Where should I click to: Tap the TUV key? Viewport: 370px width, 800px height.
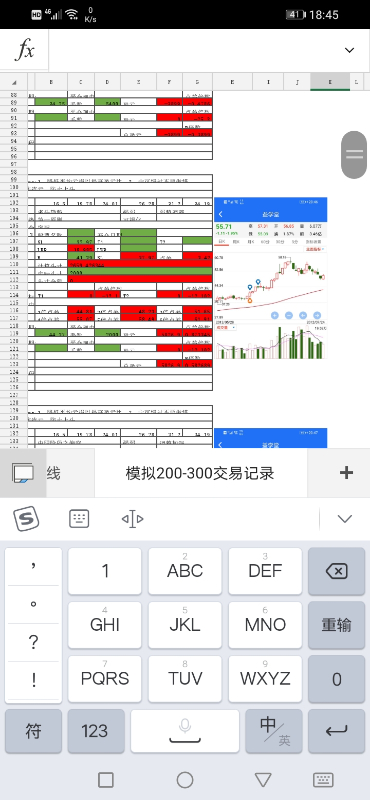click(185, 679)
